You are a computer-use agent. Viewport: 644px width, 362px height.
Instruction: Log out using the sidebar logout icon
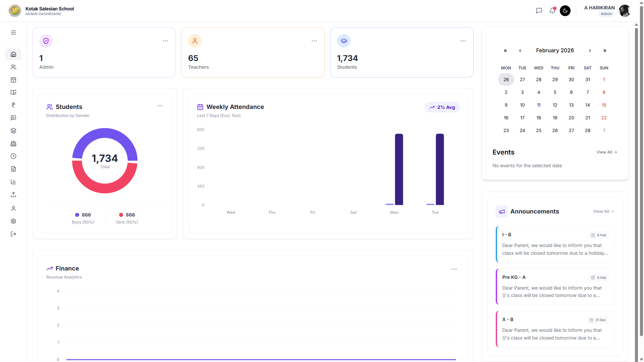[x=13, y=234]
